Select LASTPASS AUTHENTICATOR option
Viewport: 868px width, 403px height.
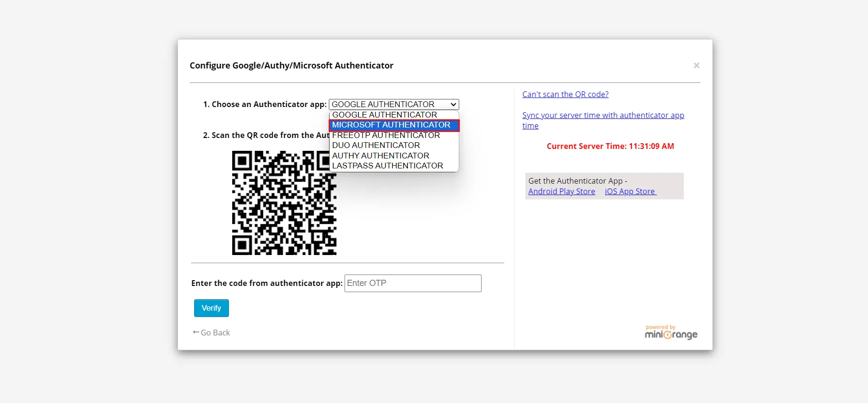click(394, 166)
